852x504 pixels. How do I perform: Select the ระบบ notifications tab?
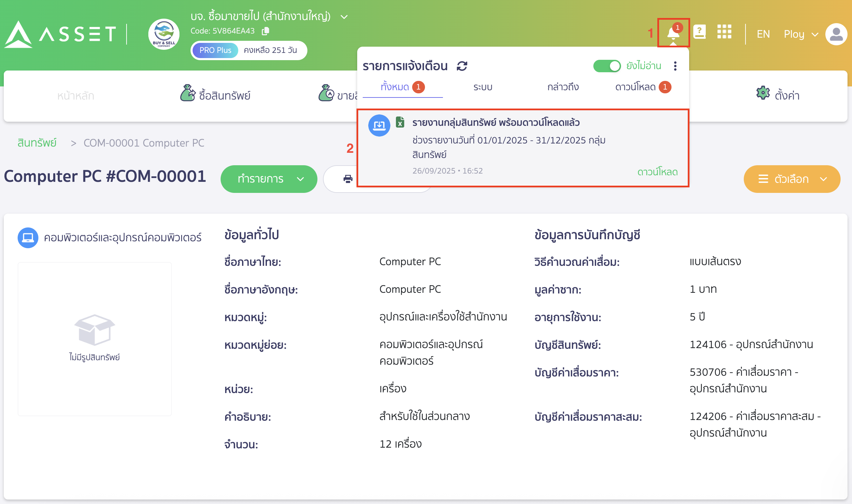click(483, 87)
